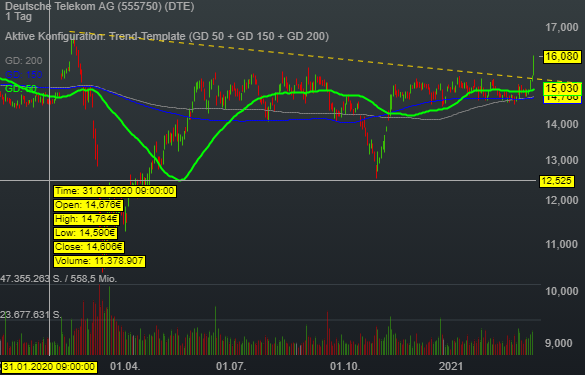Click the 'Volume: 11.378.907' tooltip row
This screenshot has width=585, height=375.
[99, 261]
